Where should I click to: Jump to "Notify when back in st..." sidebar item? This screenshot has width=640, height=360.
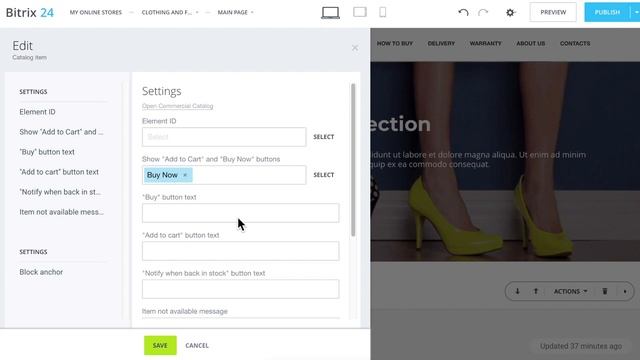coord(60,192)
